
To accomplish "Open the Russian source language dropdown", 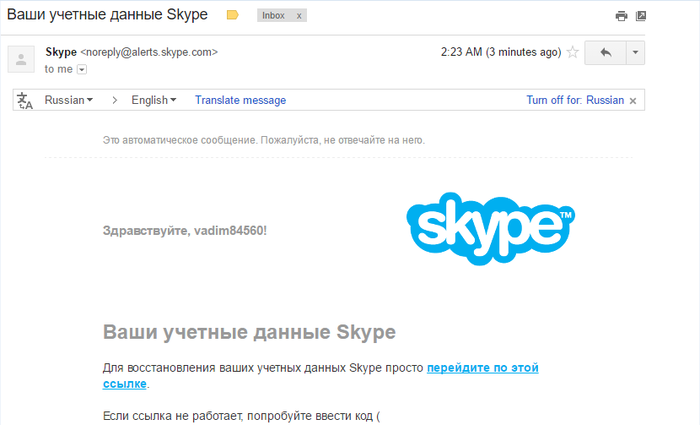I will coord(69,100).
